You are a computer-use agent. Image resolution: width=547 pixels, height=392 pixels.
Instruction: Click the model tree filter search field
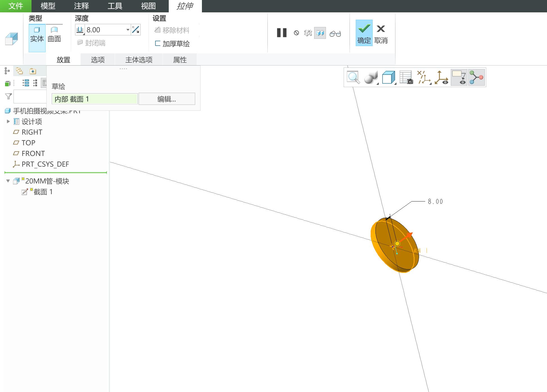30,97
